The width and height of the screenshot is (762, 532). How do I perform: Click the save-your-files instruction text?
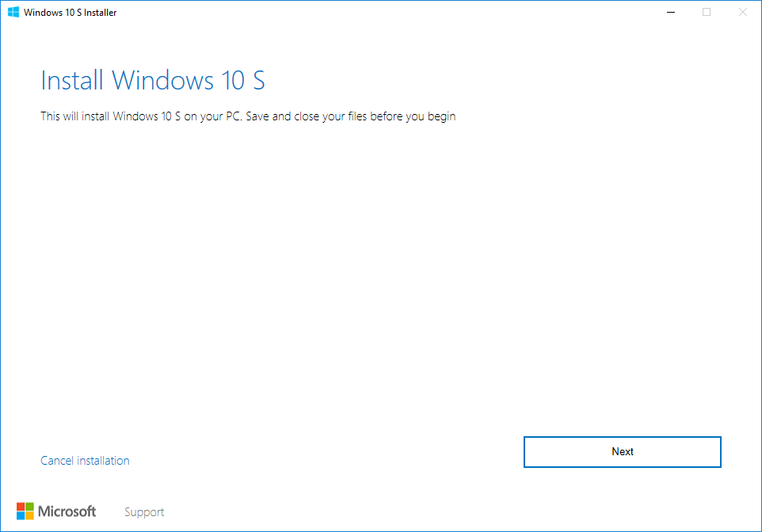(248, 116)
